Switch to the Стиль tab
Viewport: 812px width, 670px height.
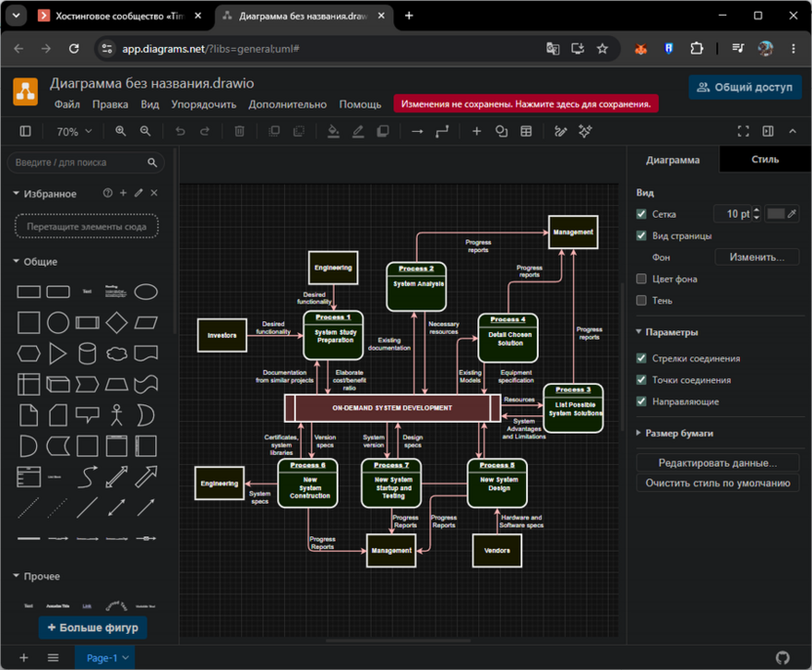(x=765, y=159)
